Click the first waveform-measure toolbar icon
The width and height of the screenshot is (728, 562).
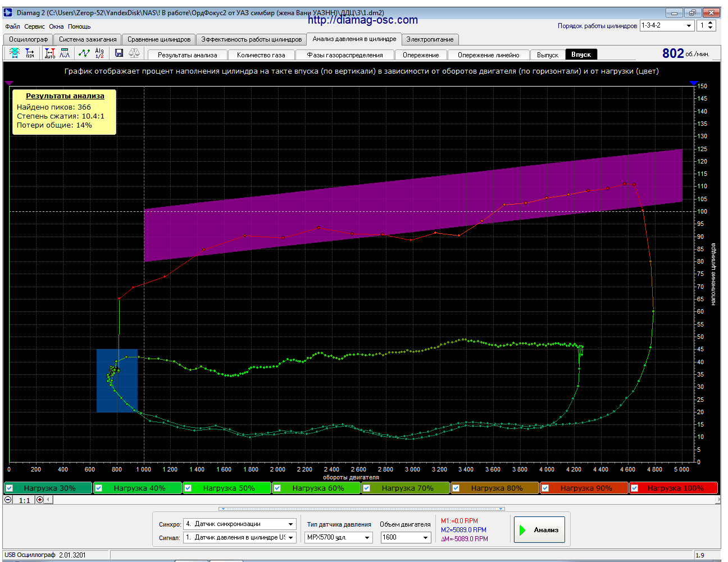15,53
